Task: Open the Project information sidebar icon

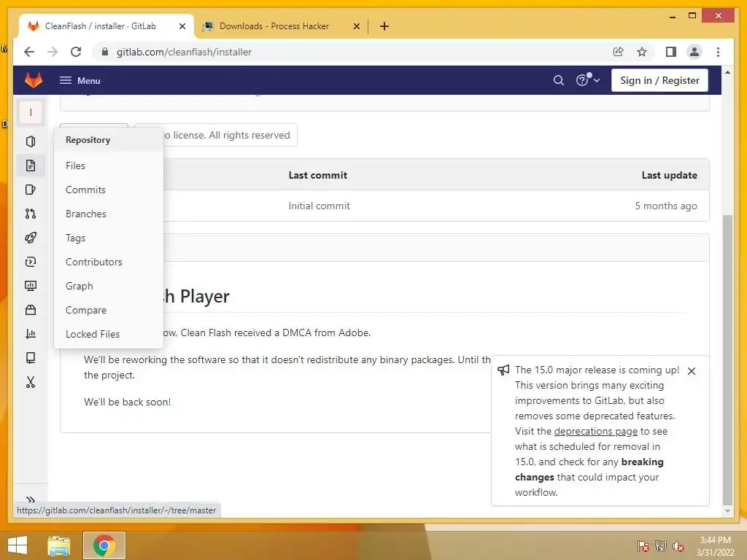Action: coord(31,141)
